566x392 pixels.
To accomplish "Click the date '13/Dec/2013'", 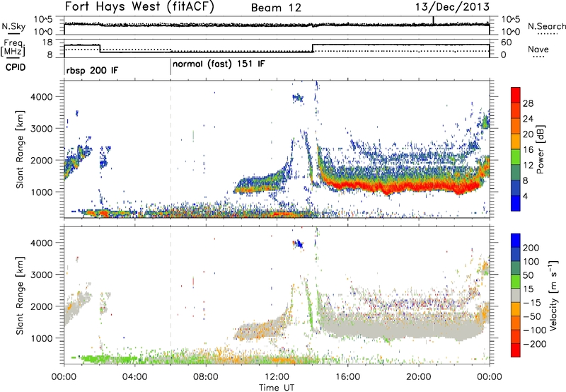I will click(453, 6).
